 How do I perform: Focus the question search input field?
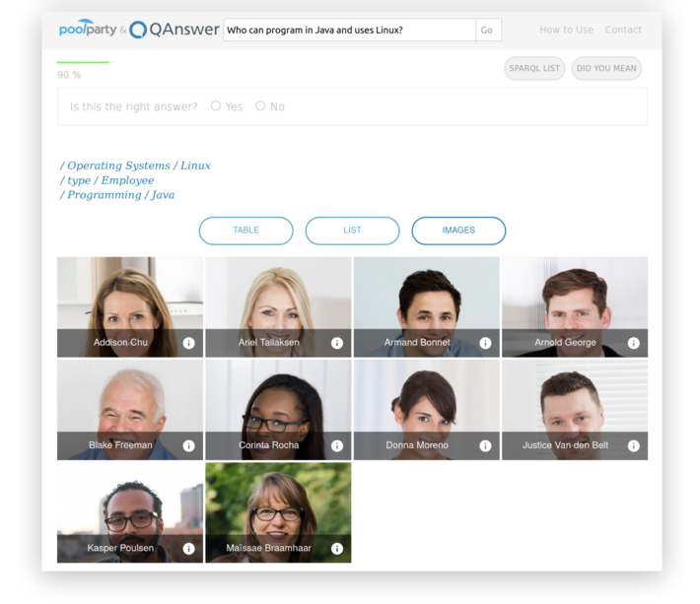click(x=350, y=30)
